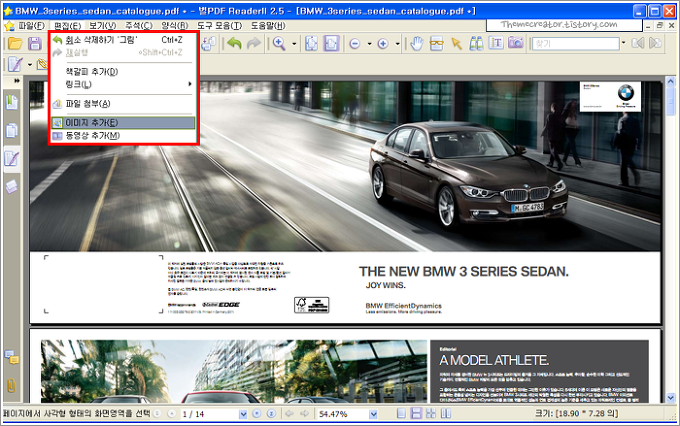
Task: Go to previous page button in status bar
Action: click(x=172, y=414)
